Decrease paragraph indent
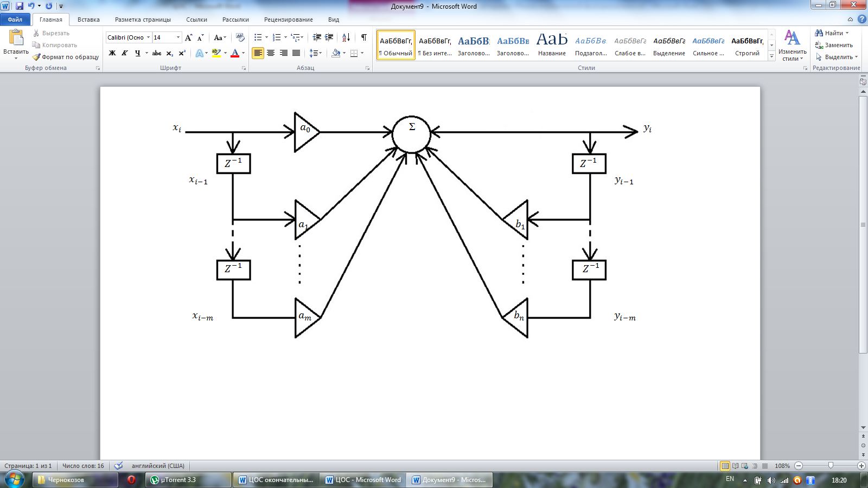The height and width of the screenshot is (488, 868). pyautogui.click(x=317, y=37)
